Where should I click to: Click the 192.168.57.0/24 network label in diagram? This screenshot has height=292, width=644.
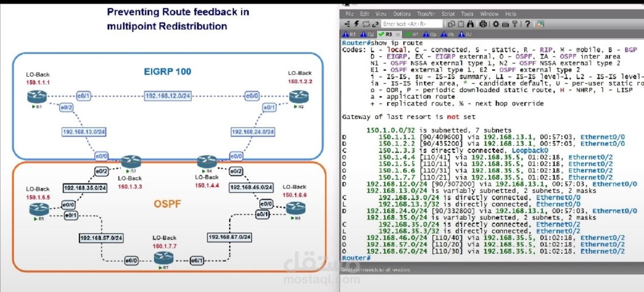(101, 238)
